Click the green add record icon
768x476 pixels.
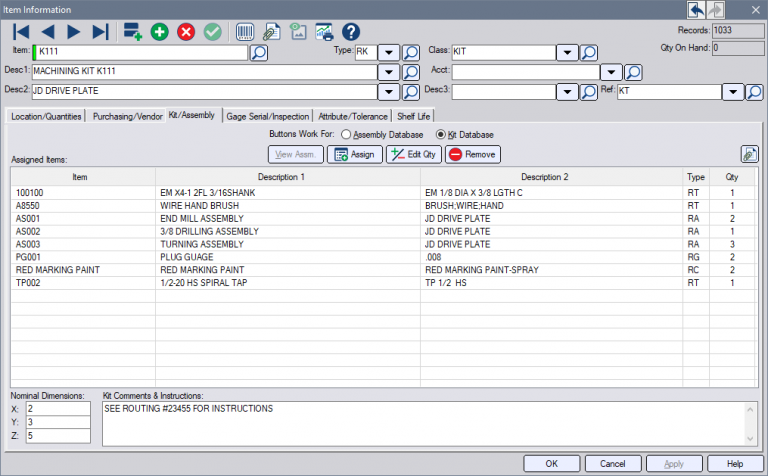point(160,32)
